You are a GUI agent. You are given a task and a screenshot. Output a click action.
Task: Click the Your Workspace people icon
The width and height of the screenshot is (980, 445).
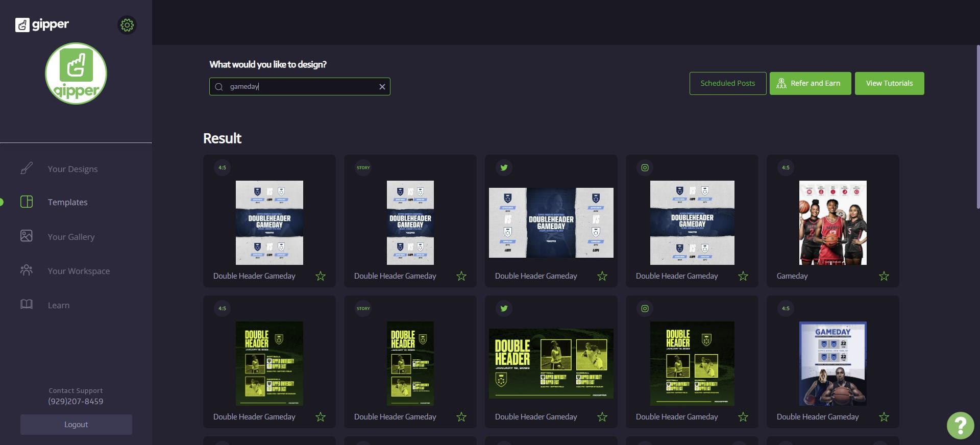(x=27, y=270)
